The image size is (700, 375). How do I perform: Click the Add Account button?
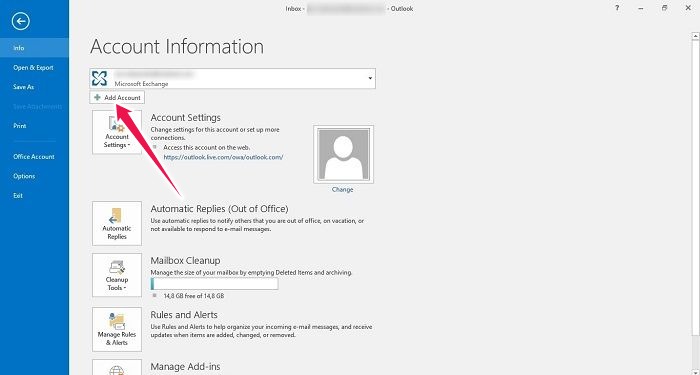(x=117, y=97)
